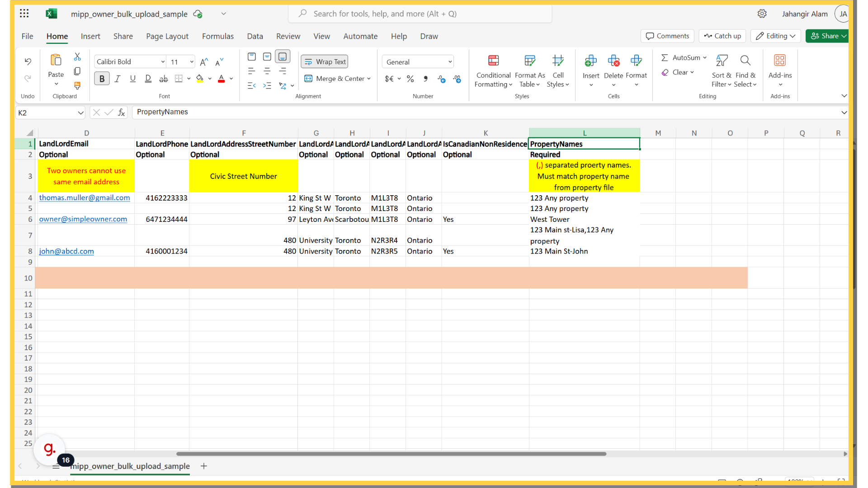Switch to the Insert tab
The width and height of the screenshot is (868, 488).
click(x=90, y=36)
